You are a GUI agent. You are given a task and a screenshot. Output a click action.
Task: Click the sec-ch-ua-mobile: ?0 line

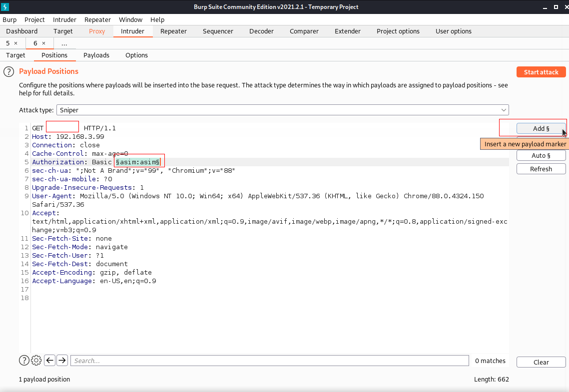[72, 179]
